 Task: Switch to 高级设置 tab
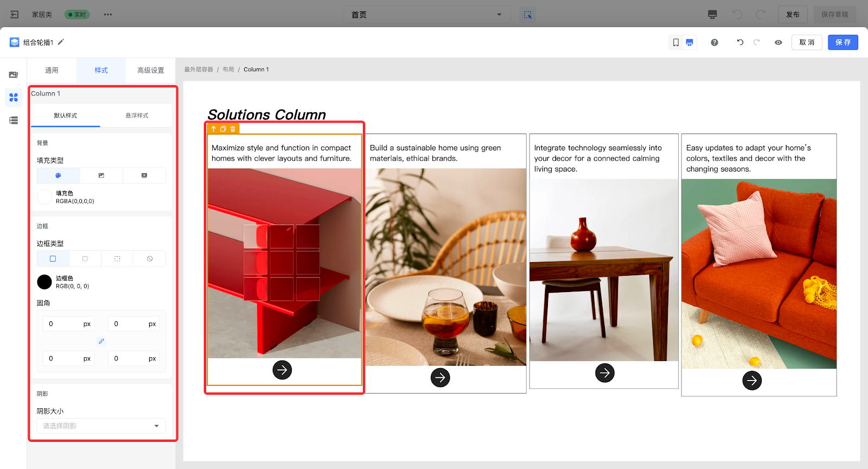[x=150, y=71]
